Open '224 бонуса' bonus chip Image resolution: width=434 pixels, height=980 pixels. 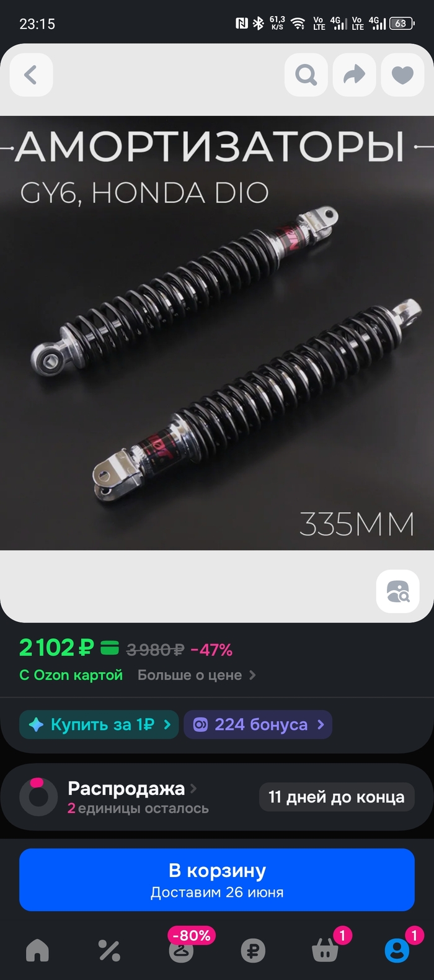258,724
